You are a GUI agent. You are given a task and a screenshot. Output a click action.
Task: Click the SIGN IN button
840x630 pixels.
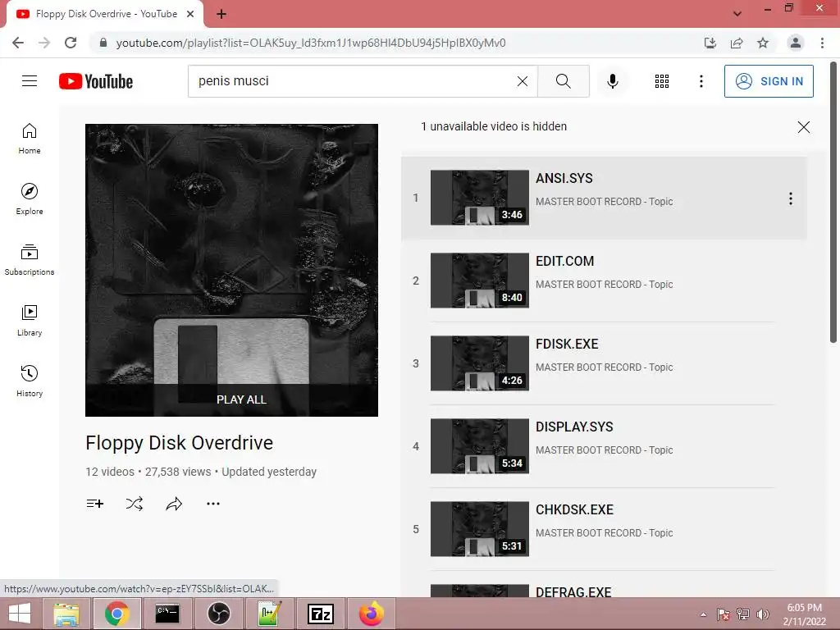tap(768, 81)
